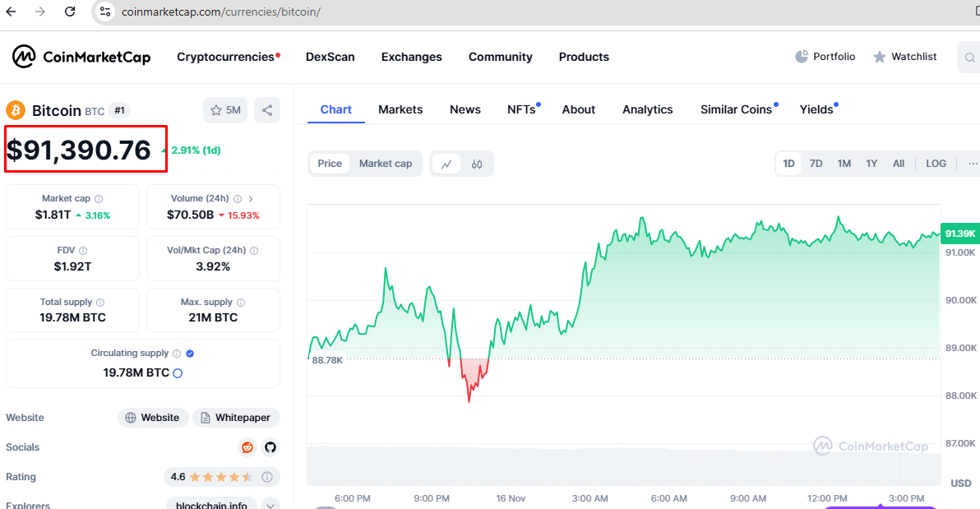Image resolution: width=980 pixels, height=509 pixels.
Task: Open the Bitcoin Website link
Action: coord(152,418)
